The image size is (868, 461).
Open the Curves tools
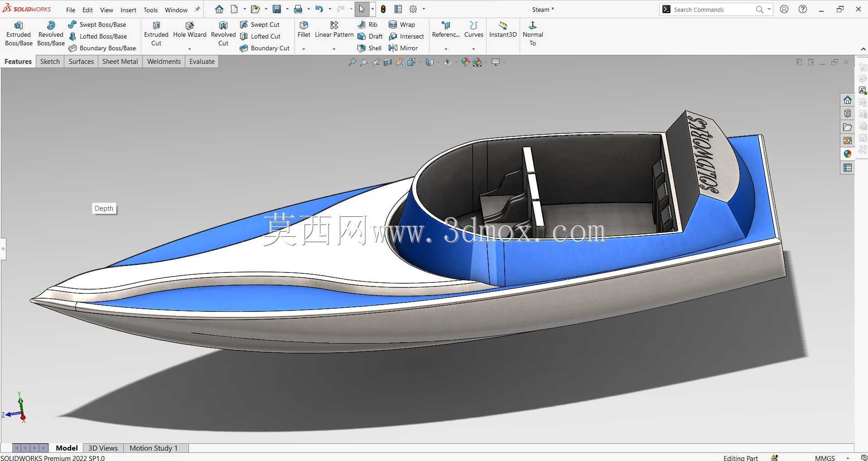474,30
